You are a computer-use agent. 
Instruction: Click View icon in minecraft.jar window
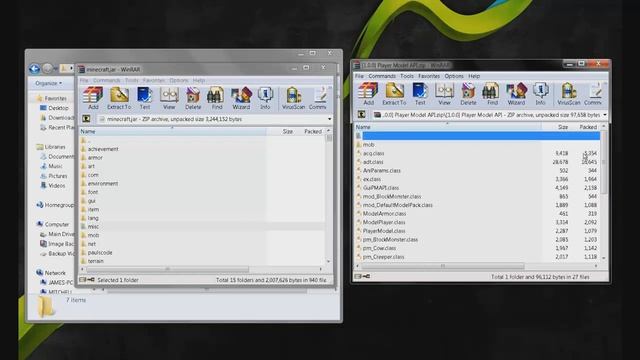169,98
